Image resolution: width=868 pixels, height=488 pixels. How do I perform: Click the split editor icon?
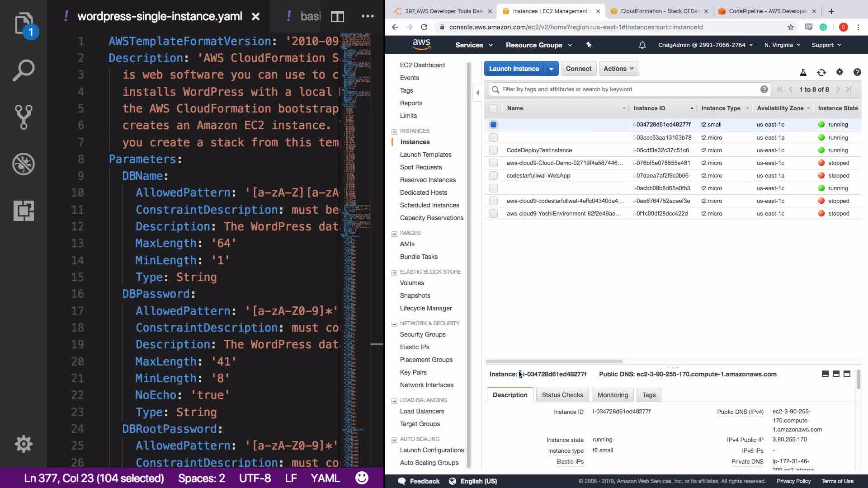pyautogui.click(x=337, y=17)
